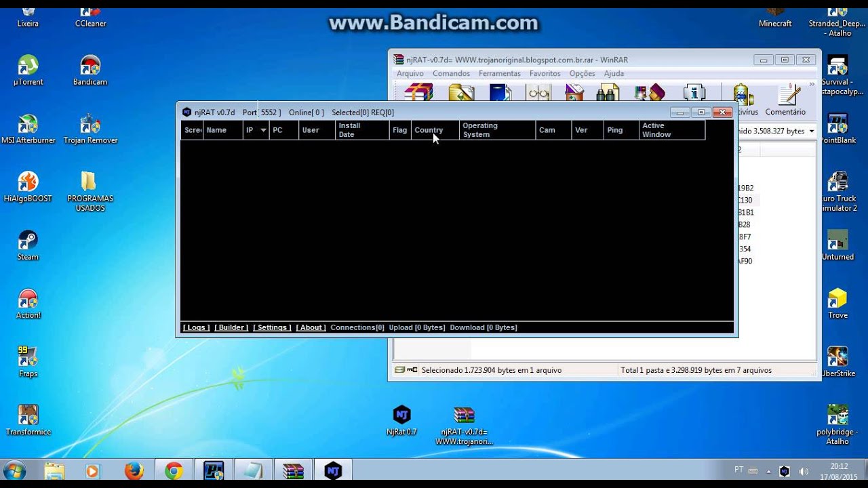868x488 pixels.
Task: Open NjRat 0.7 desktop shortcut
Action: tap(401, 420)
